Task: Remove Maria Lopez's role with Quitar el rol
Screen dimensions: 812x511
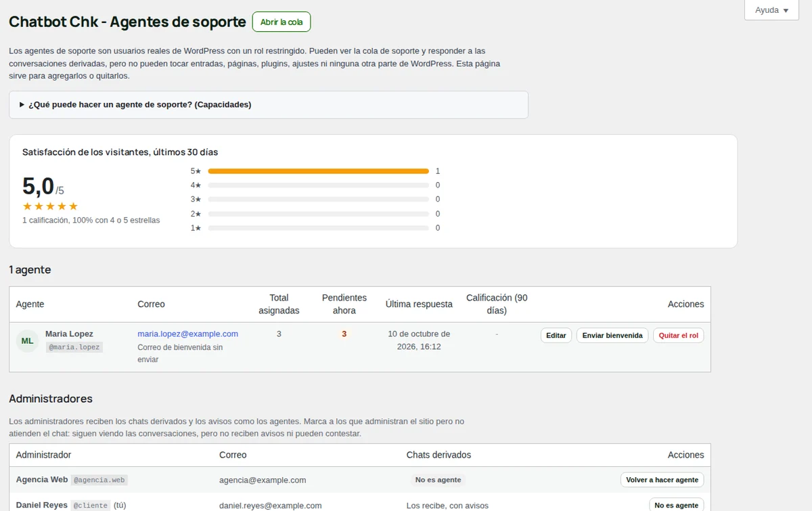Action: pyautogui.click(x=678, y=335)
